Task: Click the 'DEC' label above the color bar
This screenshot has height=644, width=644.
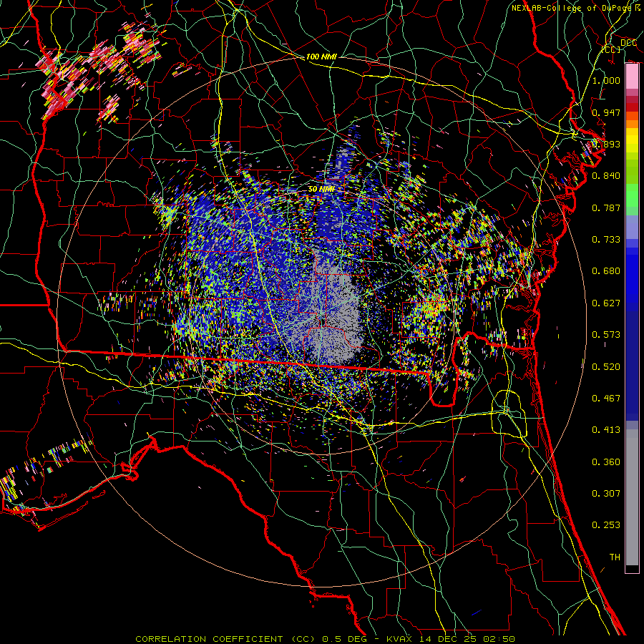Action: coord(628,42)
